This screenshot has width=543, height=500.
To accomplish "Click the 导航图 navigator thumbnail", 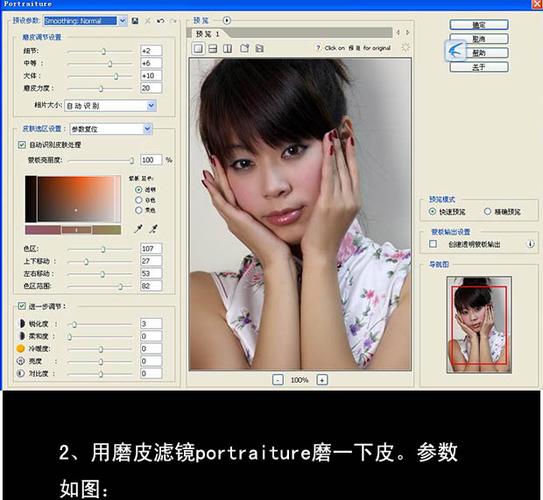I will click(479, 325).
